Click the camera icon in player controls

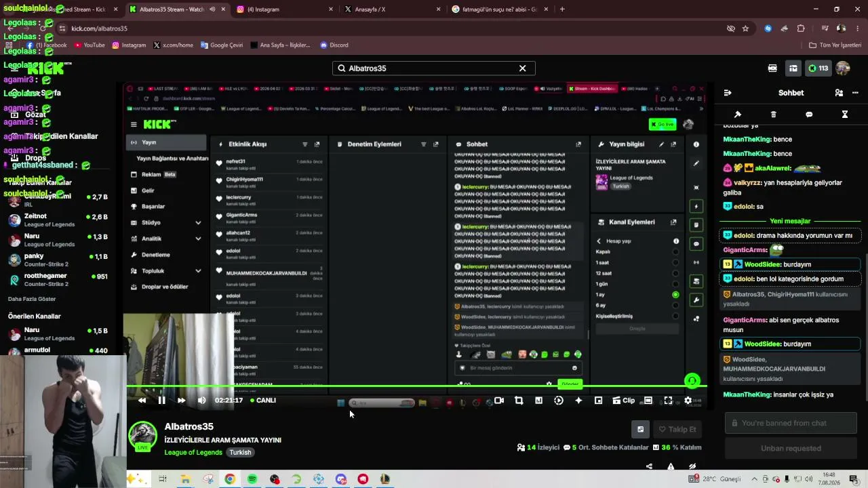click(499, 401)
